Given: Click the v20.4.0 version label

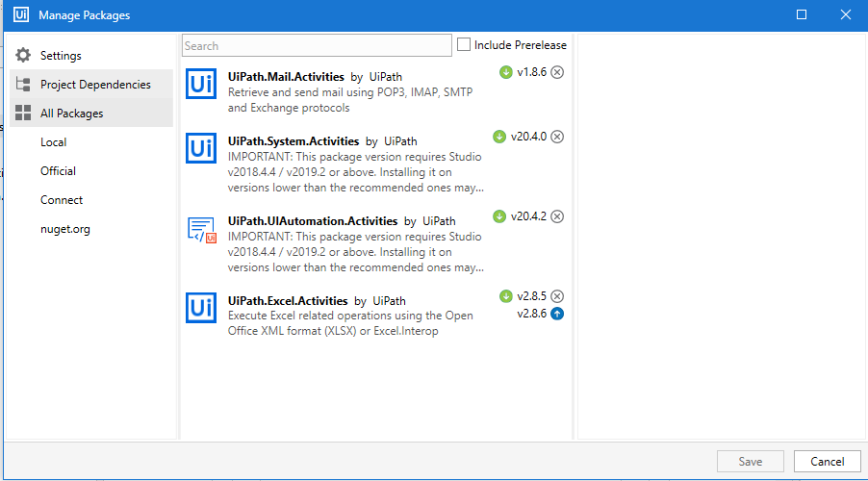Looking at the screenshot, I should (528, 137).
